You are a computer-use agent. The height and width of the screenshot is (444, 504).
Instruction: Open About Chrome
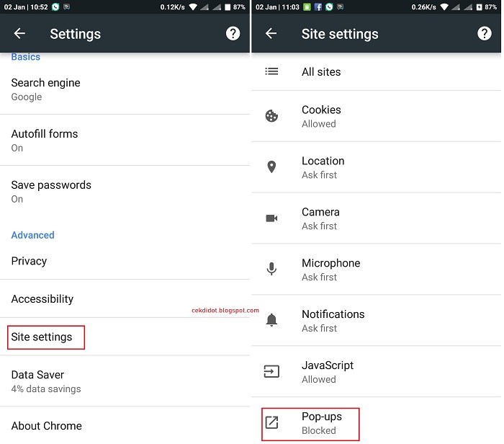pyautogui.click(x=125, y=426)
